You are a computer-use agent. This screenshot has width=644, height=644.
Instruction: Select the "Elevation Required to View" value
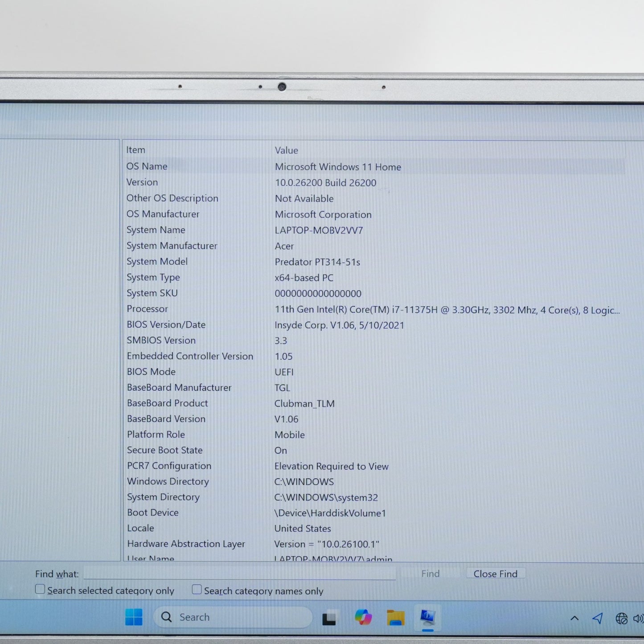[332, 466]
